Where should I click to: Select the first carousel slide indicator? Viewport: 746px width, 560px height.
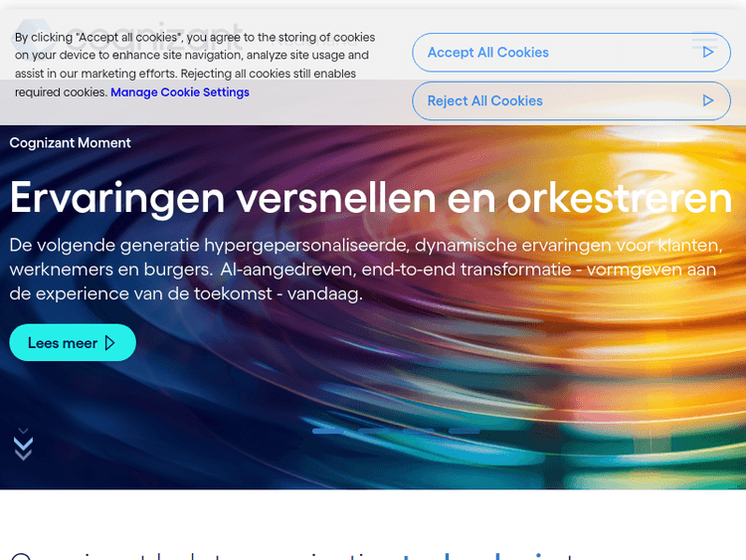point(328,431)
